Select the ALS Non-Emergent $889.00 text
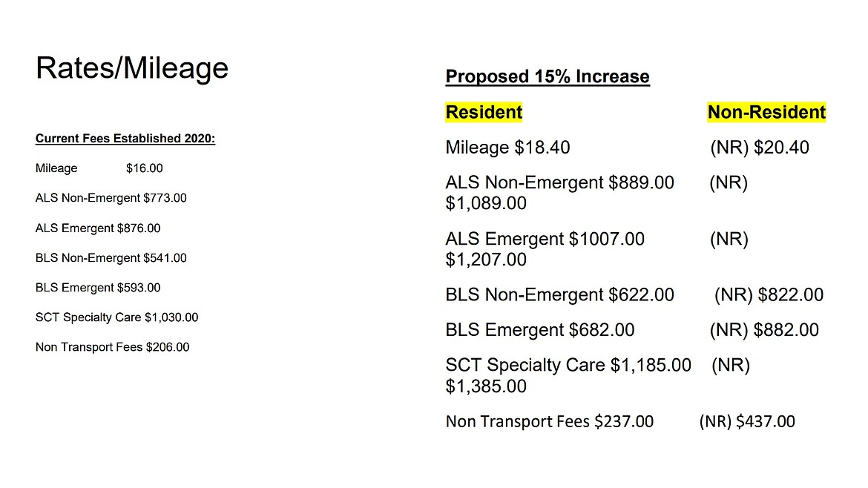The width and height of the screenshot is (868, 488). (559, 182)
